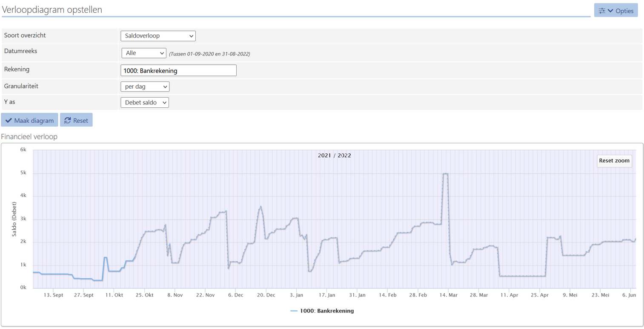Click the '6k' y-axis label

pyautogui.click(x=23, y=150)
